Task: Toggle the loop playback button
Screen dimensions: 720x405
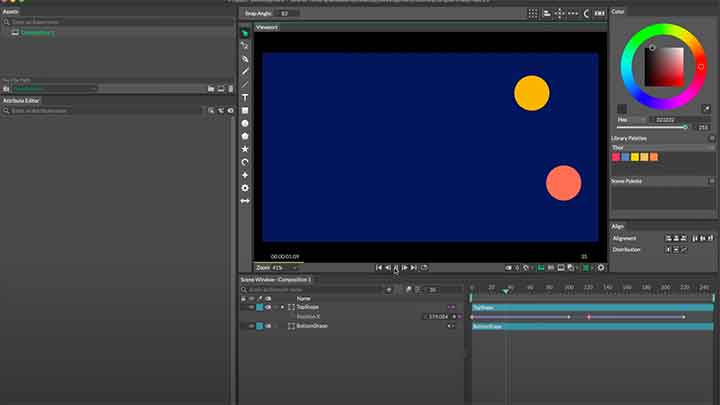Action: pos(424,268)
